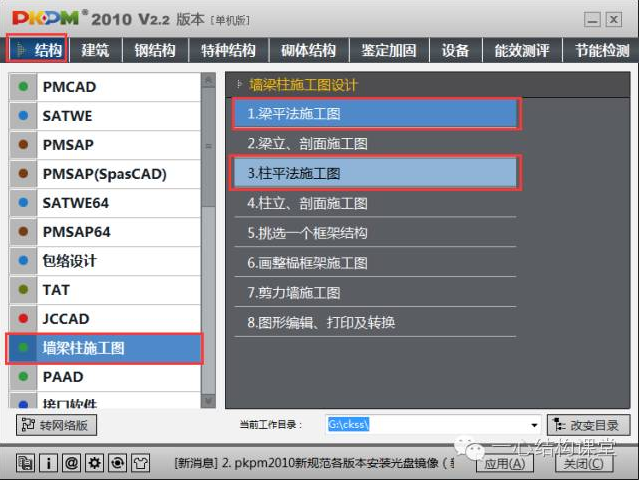Click the blue dot beside 包络设计
641x481 pixels.
[x=23, y=261]
